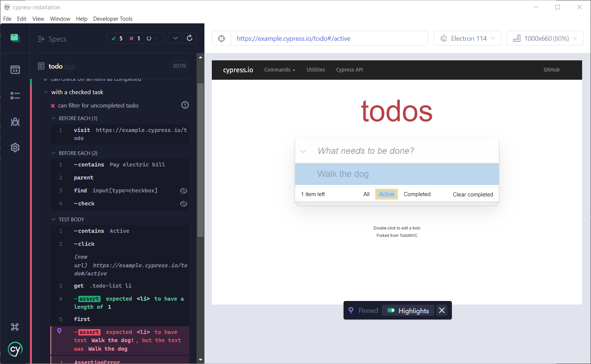The image size is (591, 364).
Task: Open the Debug bug icon in sidebar
Action: [15, 122]
